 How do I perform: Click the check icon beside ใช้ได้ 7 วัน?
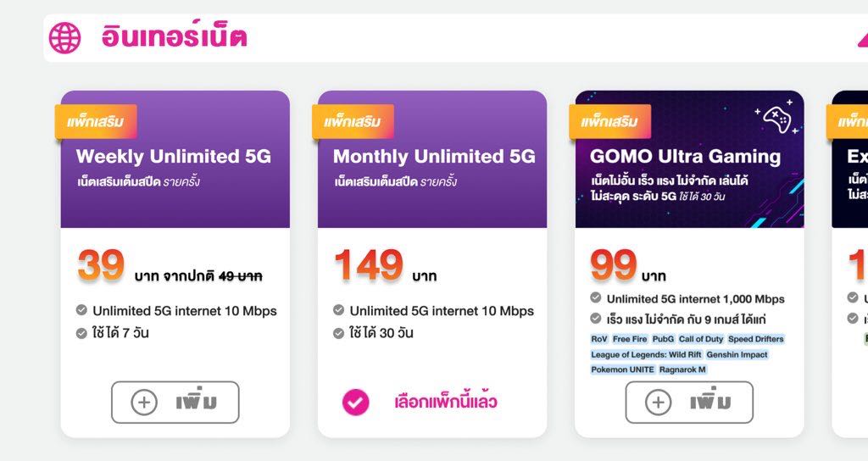81,332
